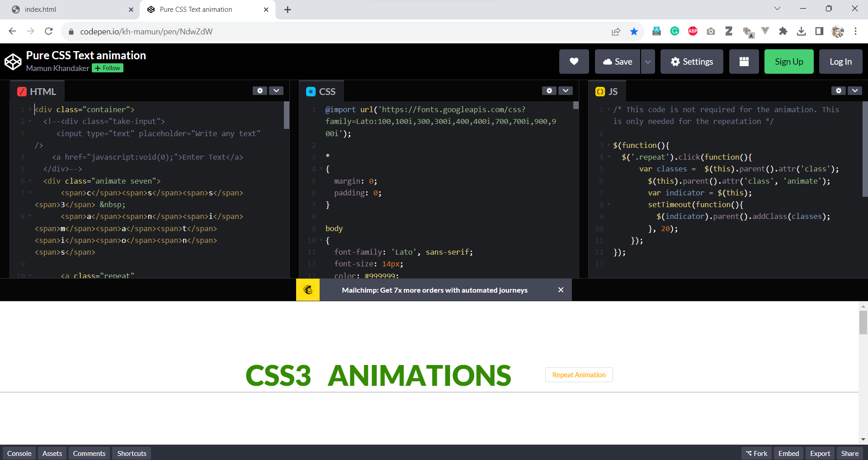Collapse the JS editor panel
The image size is (868, 460).
(x=855, y=90)
